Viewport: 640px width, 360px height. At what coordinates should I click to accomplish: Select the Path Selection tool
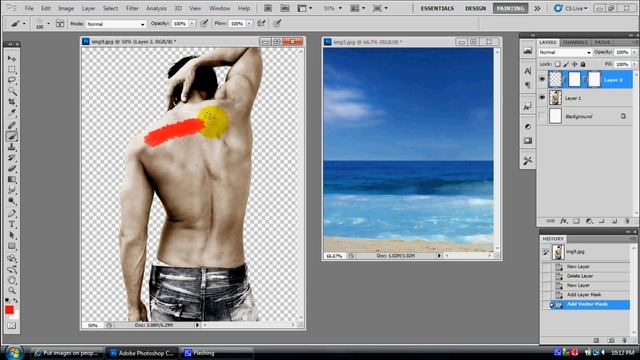point(12,235)
